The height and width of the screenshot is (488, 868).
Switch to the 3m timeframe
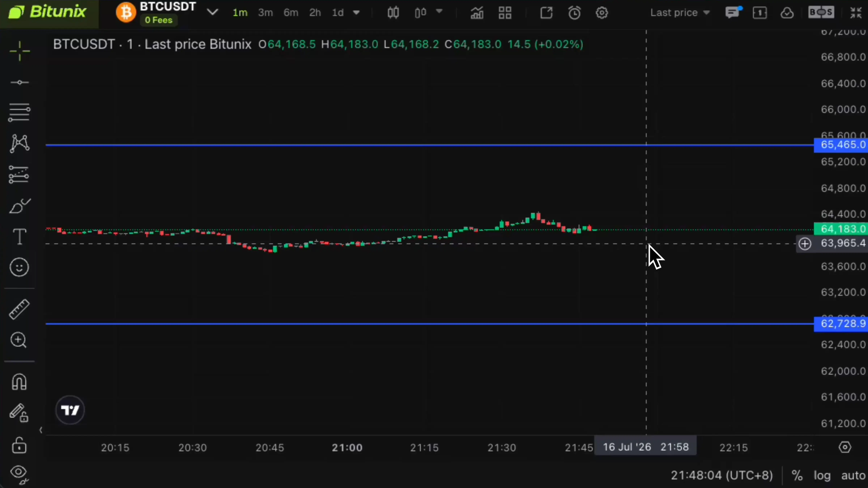coord(265,13)
